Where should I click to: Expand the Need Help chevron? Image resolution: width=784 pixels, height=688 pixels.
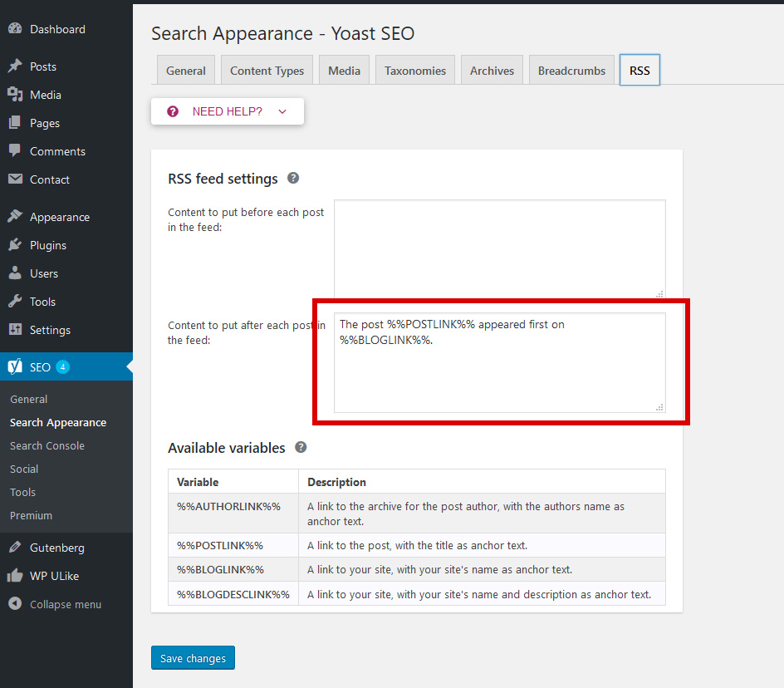tap(282, 111)
